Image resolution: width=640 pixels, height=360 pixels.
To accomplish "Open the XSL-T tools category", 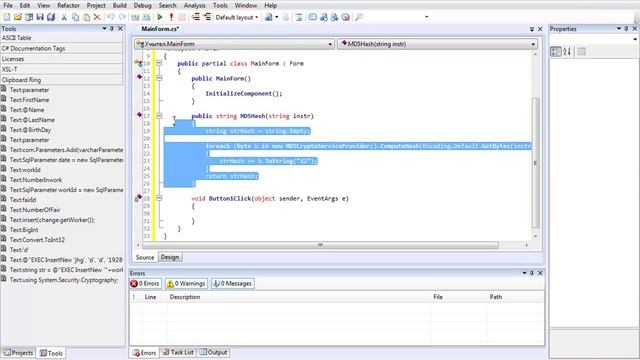I will pyautogui.click(x=62, y=69).
